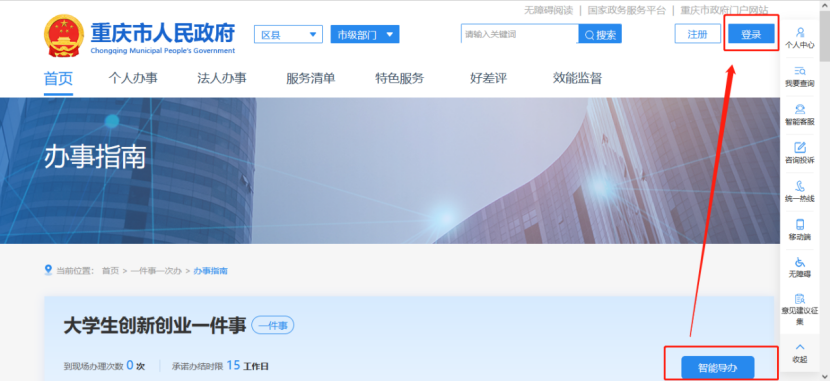Click the page vertical scrollbar
Viewport: 831px width, 381px height.
[x=825, y=191]
